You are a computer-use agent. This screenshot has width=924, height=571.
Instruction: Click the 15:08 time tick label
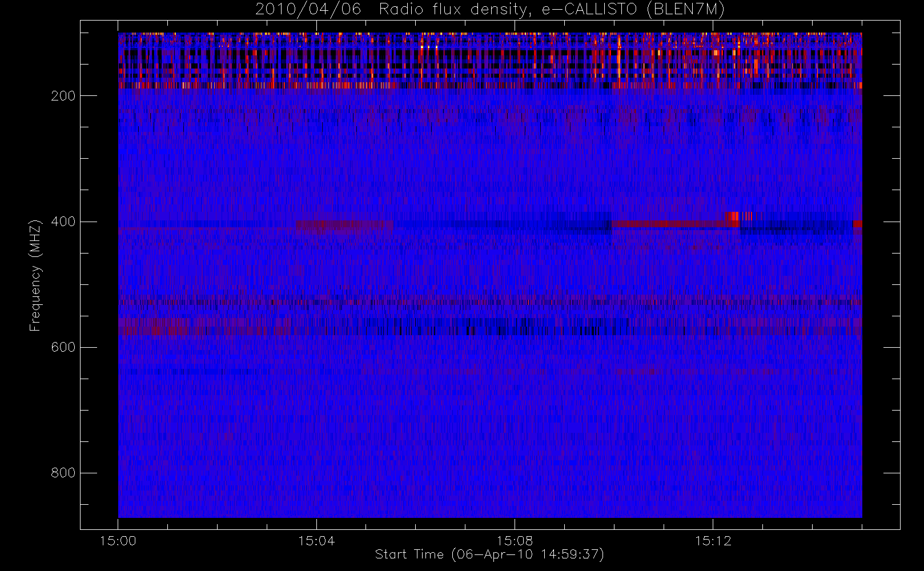(515, 541)
